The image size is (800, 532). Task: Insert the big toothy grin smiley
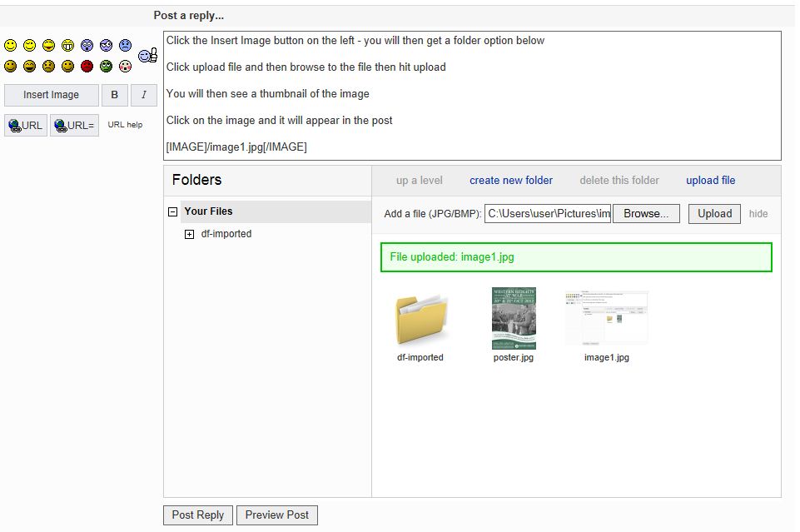click(68, 46)
